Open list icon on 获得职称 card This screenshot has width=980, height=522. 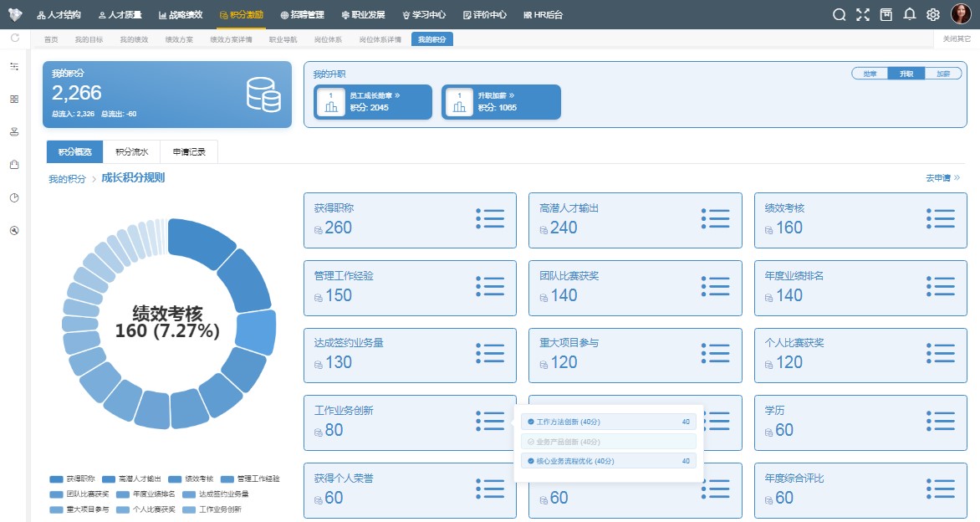click(490, 219)
